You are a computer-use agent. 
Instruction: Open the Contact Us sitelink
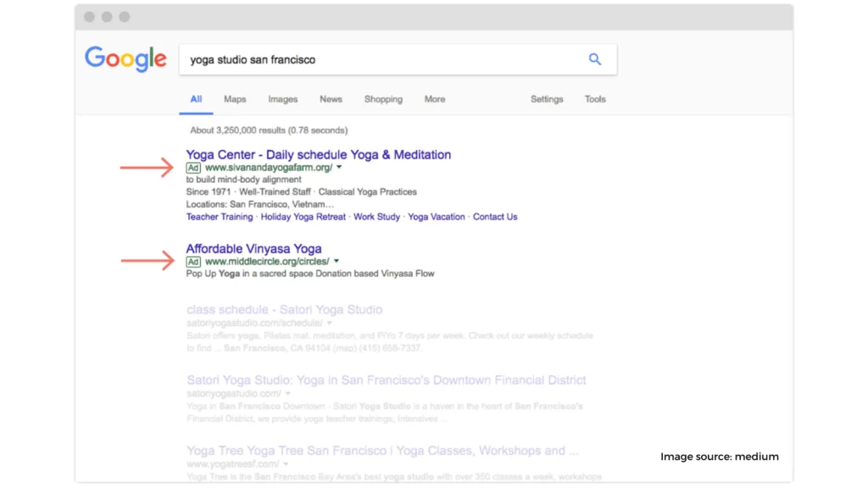pos(495,217)
